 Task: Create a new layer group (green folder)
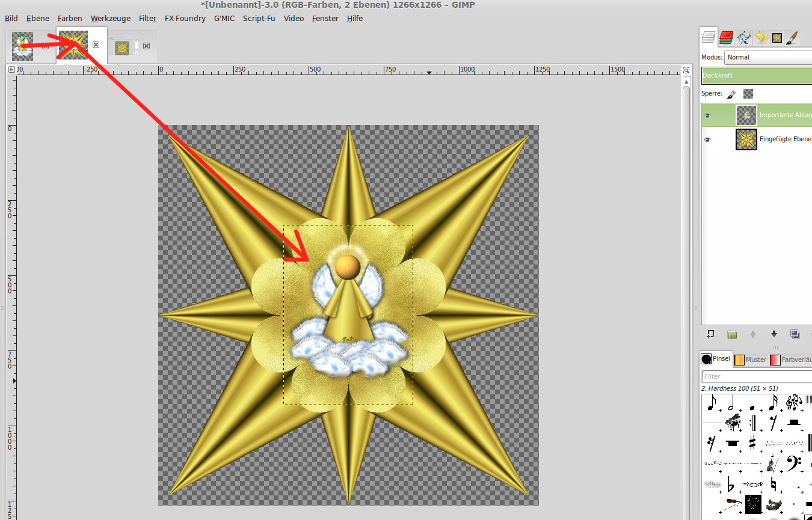pos(732,334)
